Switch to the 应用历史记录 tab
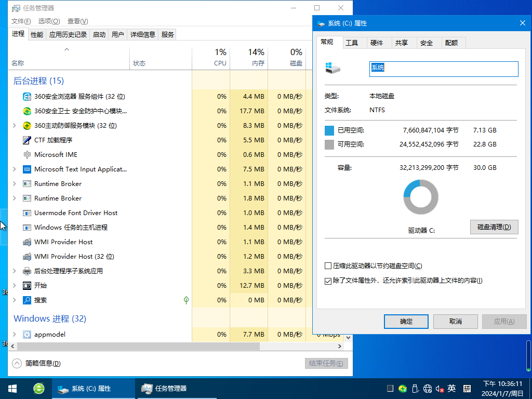Screen dimensions: 532x399 click(x=68, y=35)
